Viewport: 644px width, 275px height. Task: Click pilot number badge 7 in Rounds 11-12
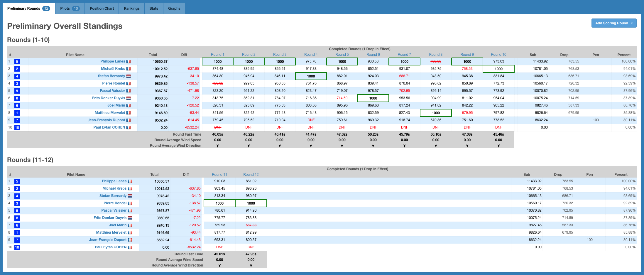[x=17, y=240]
